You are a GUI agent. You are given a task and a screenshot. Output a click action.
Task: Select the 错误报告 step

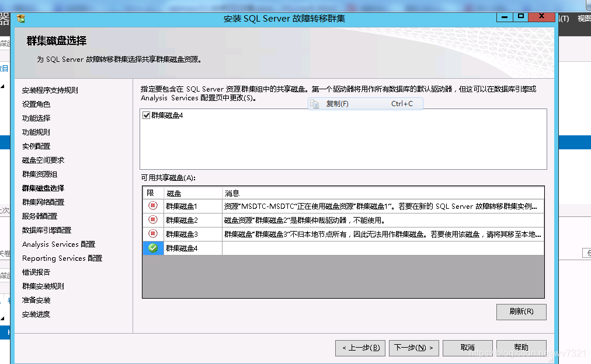(x=36, y=272)
